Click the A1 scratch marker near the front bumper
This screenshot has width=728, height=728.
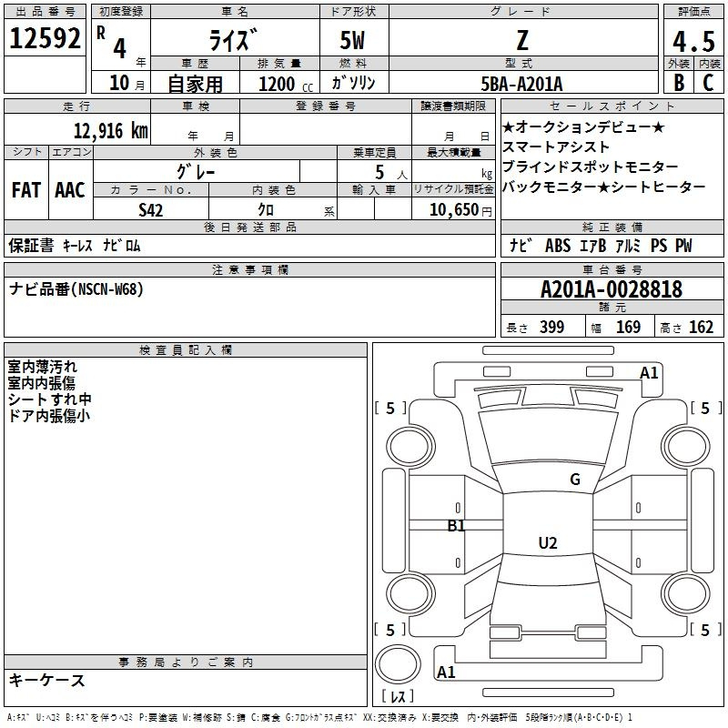pyautogui.click(x=649, y=372)
